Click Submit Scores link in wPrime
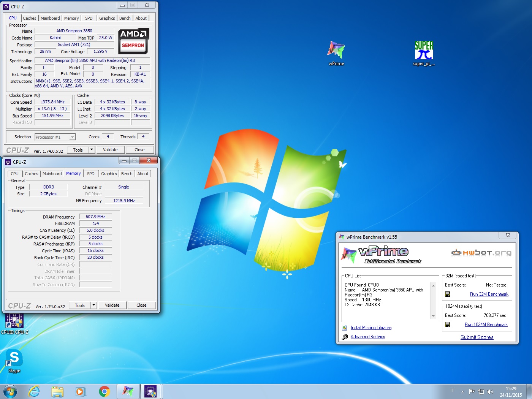Image resolution: width=532 pixels, height=399 pixels. [477, 337]
